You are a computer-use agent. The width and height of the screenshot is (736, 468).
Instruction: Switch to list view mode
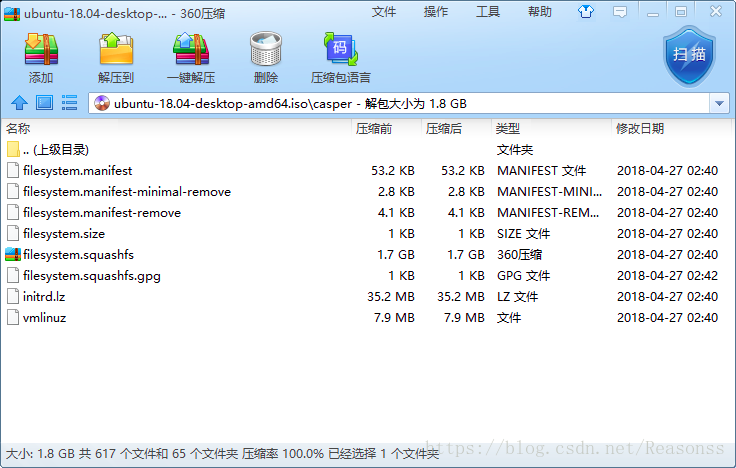point(69,103)
